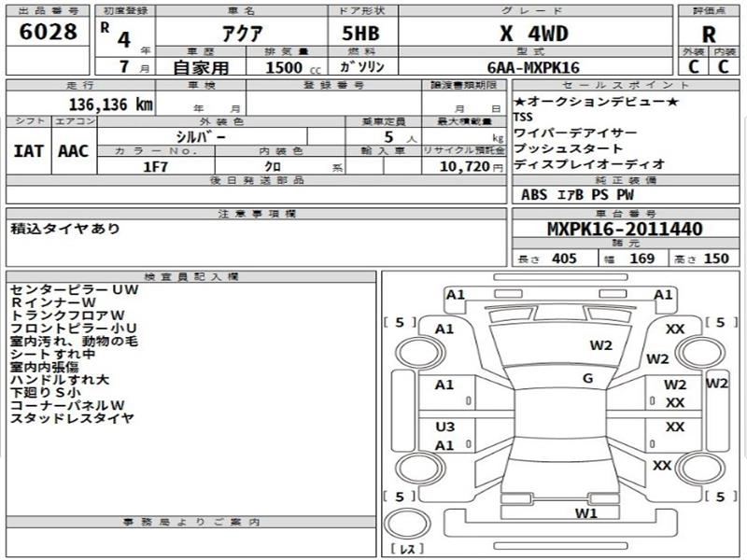The width and height of the screenshot is (747, 560).
Task: Click the seating capacity 5 人
Action: click(401, 137)
